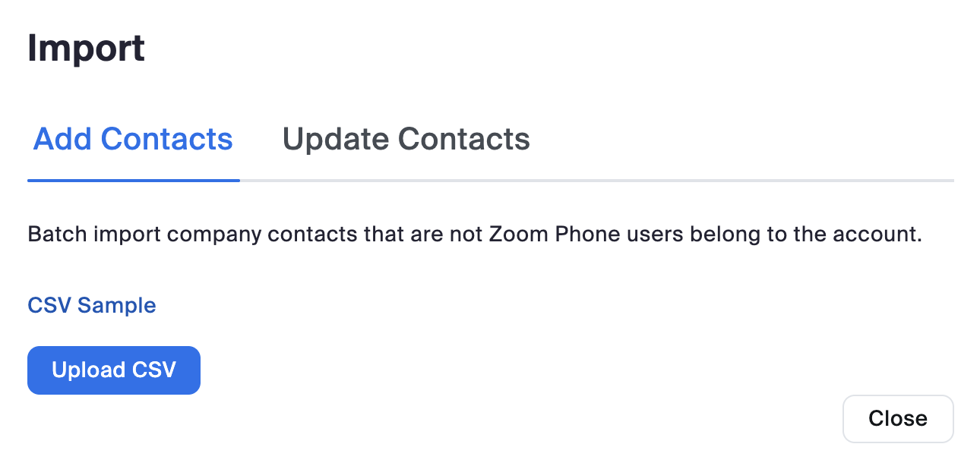
Task: Click the "Import" title text
Action: point(86,49)
